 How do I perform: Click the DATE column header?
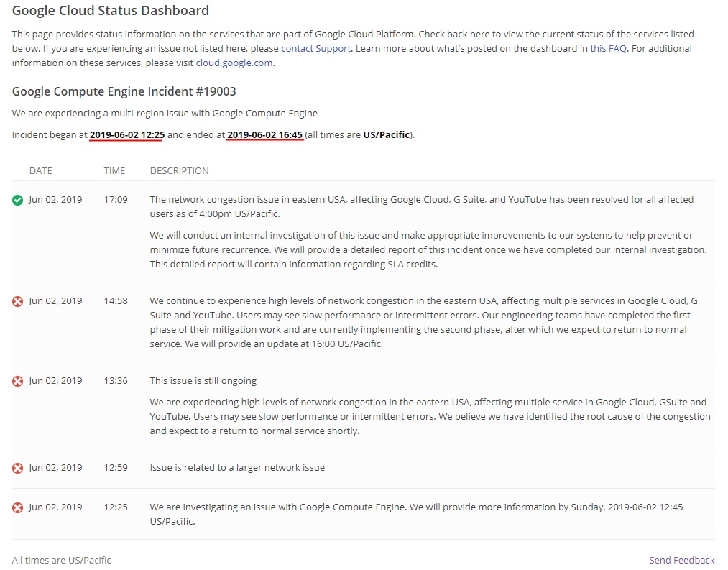(x=40, y=171)
